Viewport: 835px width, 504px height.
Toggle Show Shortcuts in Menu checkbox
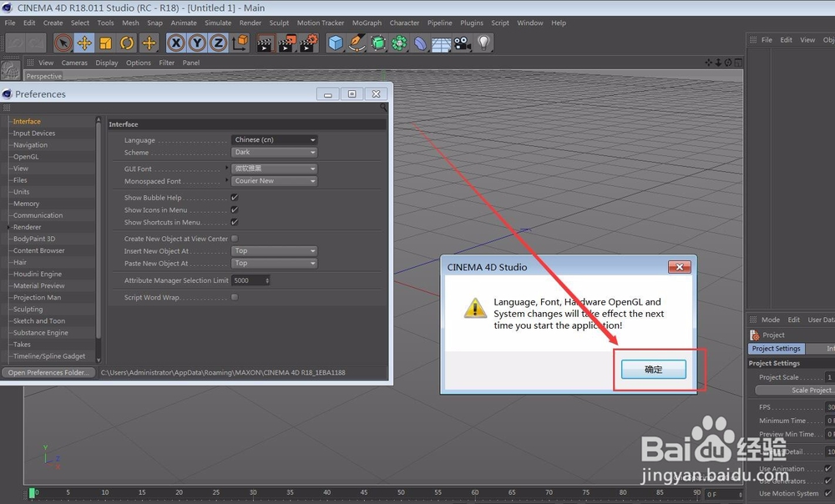click(x=235, y=222)
